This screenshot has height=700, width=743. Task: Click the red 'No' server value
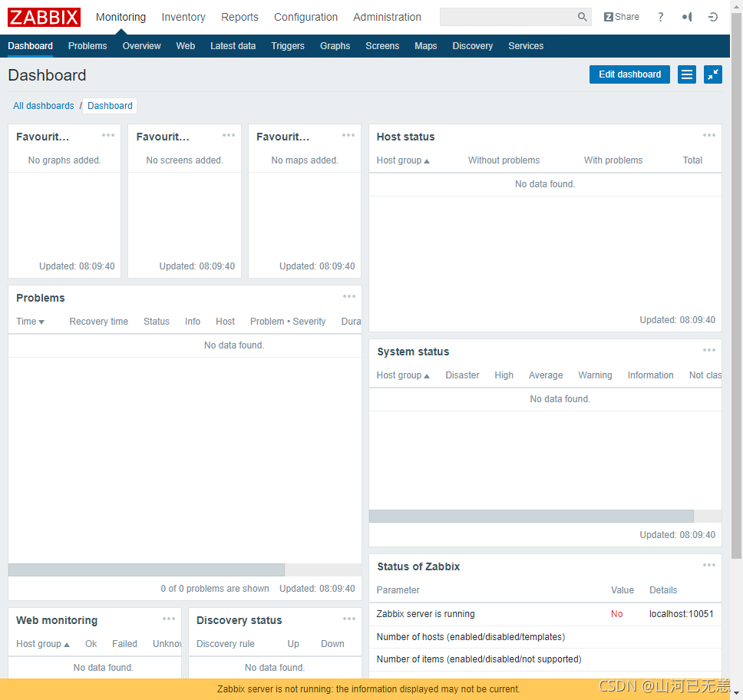click(x=616, y=614)
